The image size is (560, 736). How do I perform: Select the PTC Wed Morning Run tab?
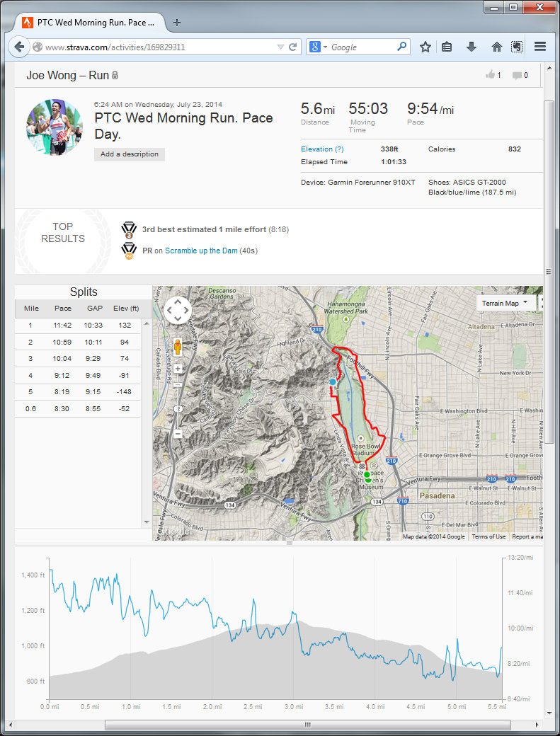pos(90,23)
